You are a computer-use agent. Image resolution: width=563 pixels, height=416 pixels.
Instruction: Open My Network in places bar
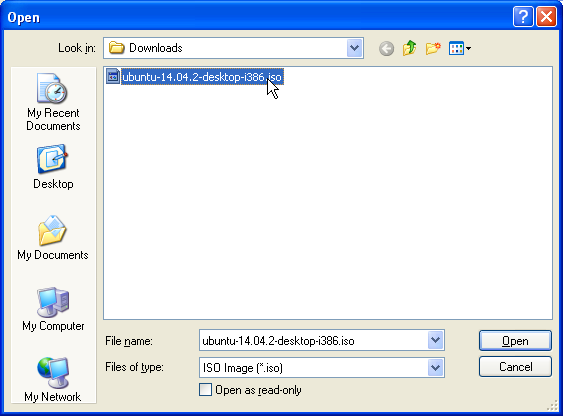coord(53,380)
